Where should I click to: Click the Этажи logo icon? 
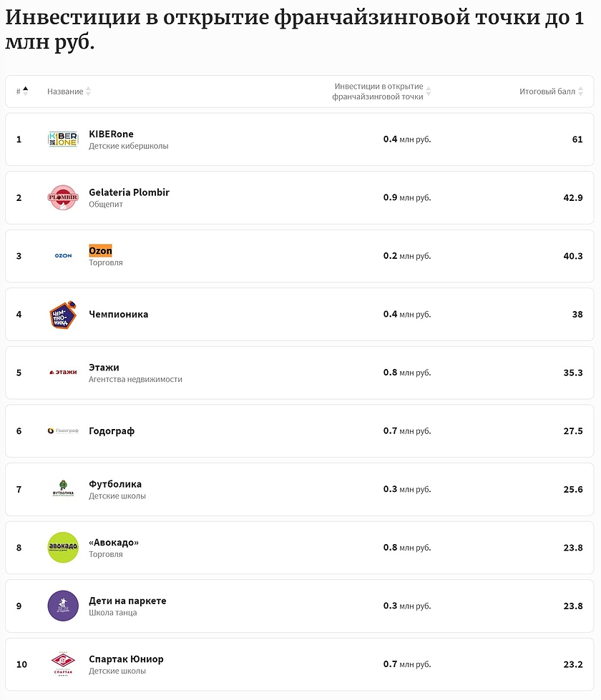pyautogui.click(x=63, y=373)
